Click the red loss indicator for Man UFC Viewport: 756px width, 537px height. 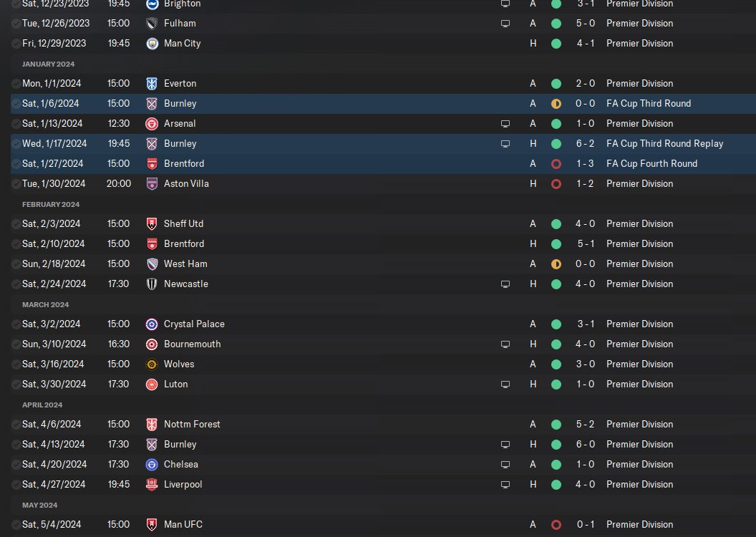pyautogui.click(x=556, y=524)
